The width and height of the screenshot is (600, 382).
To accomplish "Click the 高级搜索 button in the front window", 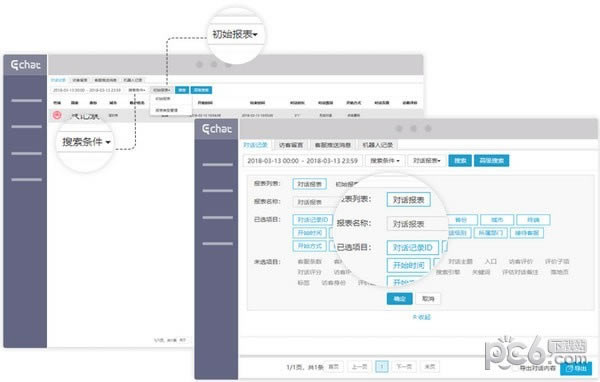I will point(492,161).
